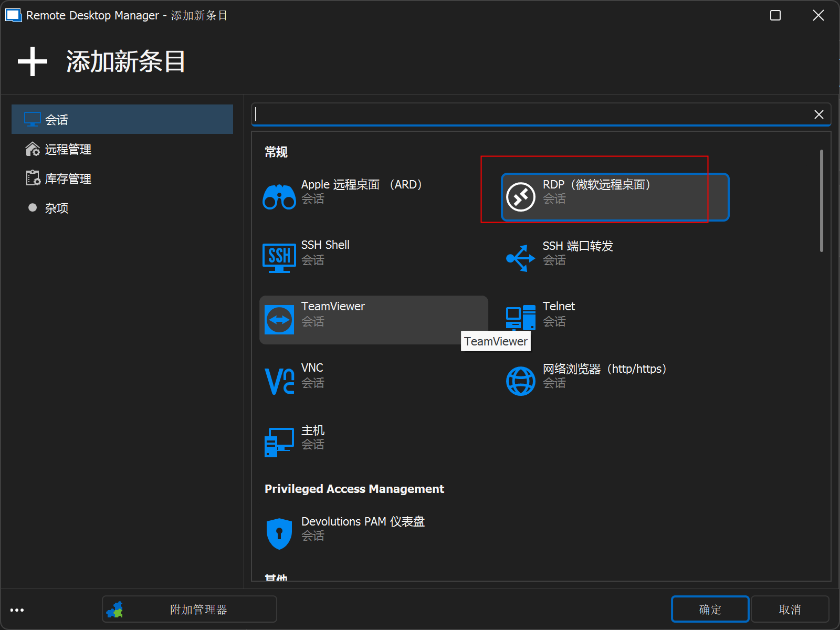Open the 附加管理器 add-on manager
Screen dimensions: 840x630
point(190,610)
